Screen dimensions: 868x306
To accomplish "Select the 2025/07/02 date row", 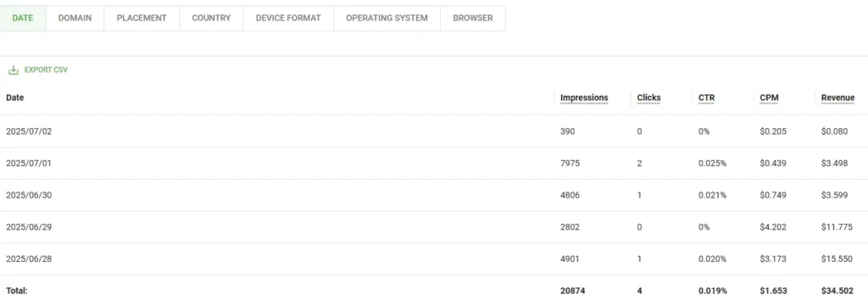I will [x=434, y=131].
